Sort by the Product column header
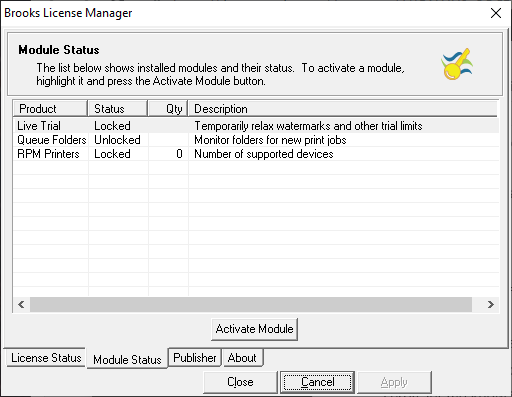 (50, 109)
